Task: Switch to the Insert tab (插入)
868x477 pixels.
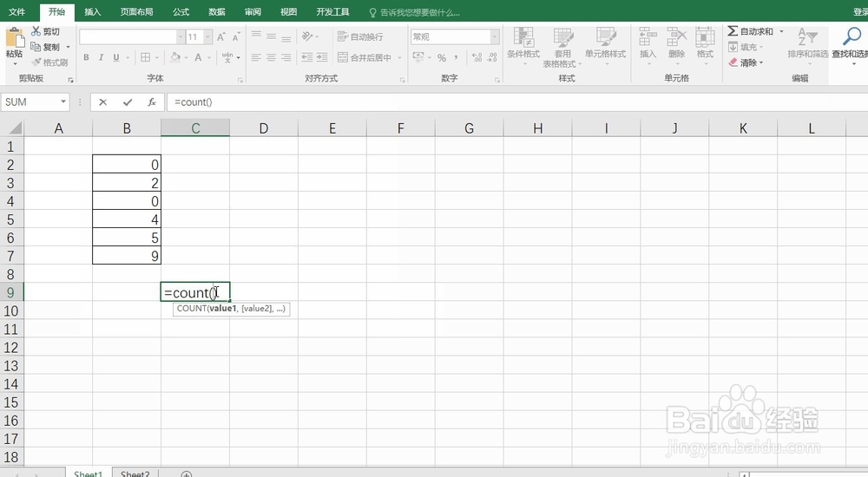Action: [93, 11]
